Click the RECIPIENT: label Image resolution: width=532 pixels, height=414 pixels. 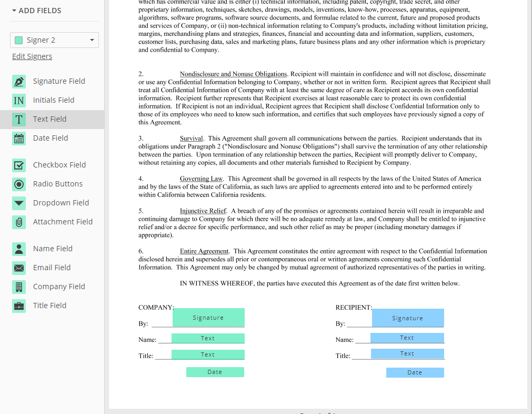pyautogui.click(x=354, y=308)
